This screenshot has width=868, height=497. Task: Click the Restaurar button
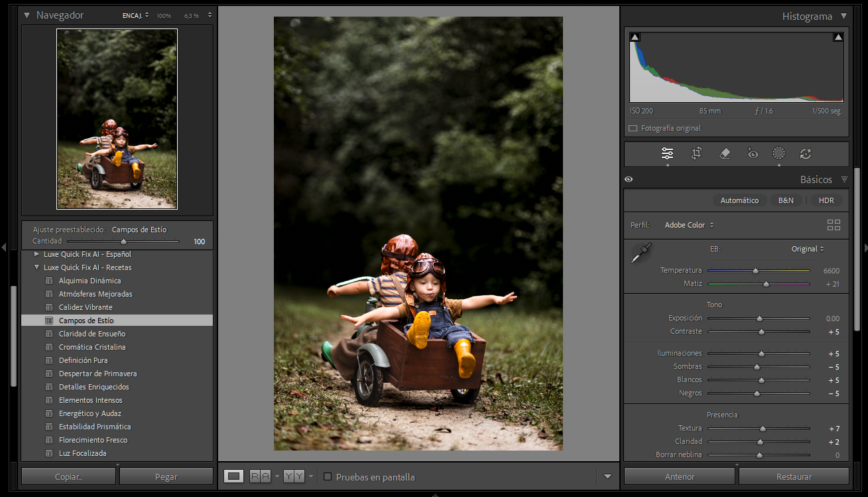tap(794, 476)
